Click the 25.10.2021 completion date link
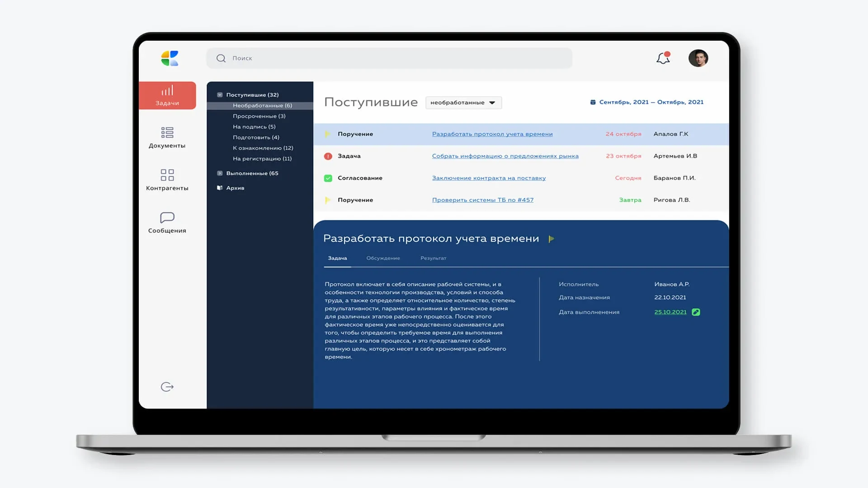The image size is (868, 488). pos(670,312)
